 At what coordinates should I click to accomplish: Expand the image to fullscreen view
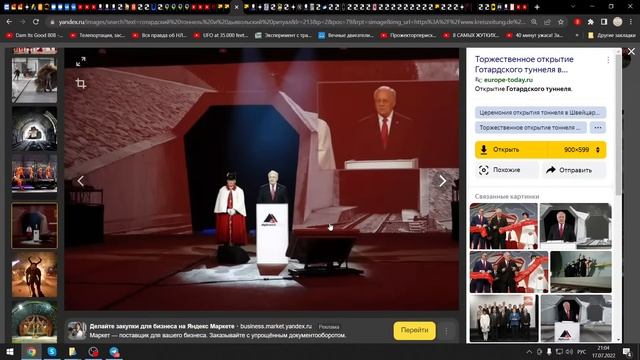[x=81, y=62]
